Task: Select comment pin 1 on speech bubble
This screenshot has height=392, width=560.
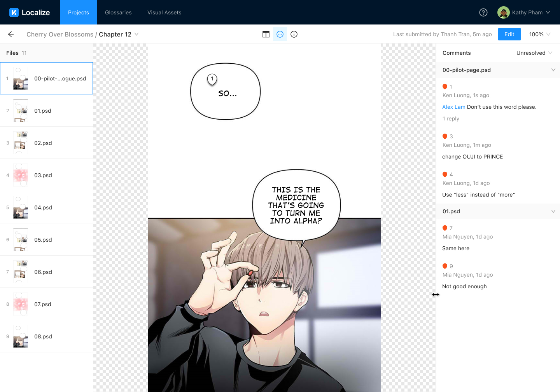Action: click(212, 79)
